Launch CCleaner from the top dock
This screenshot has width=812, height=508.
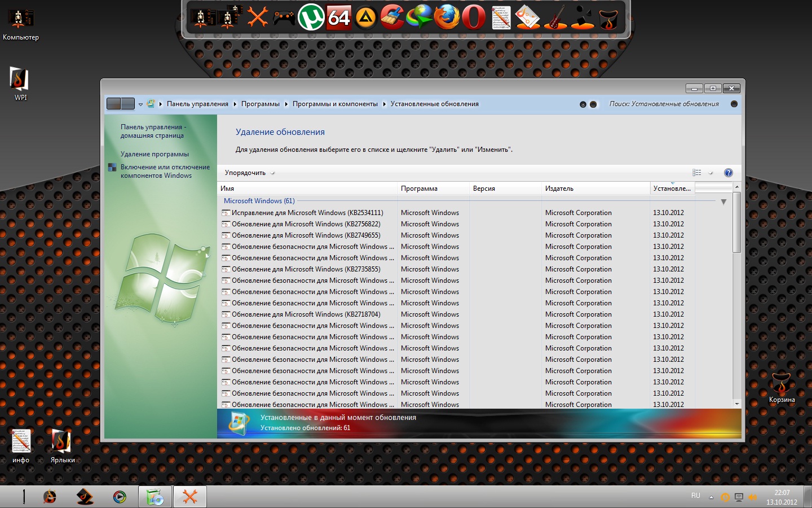tap(392, 17)
